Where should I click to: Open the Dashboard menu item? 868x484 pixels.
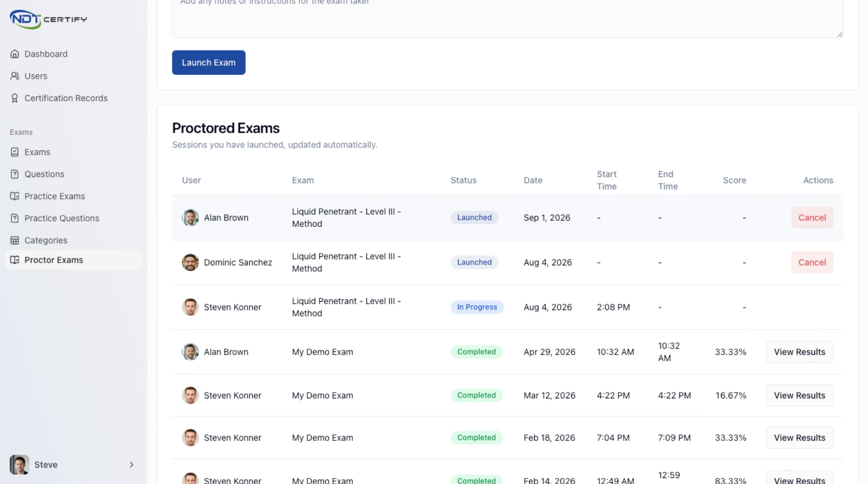(x=73, y=54)
